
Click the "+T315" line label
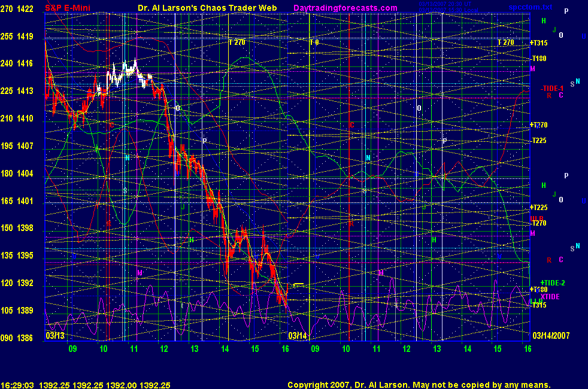(x=538, y=42)
